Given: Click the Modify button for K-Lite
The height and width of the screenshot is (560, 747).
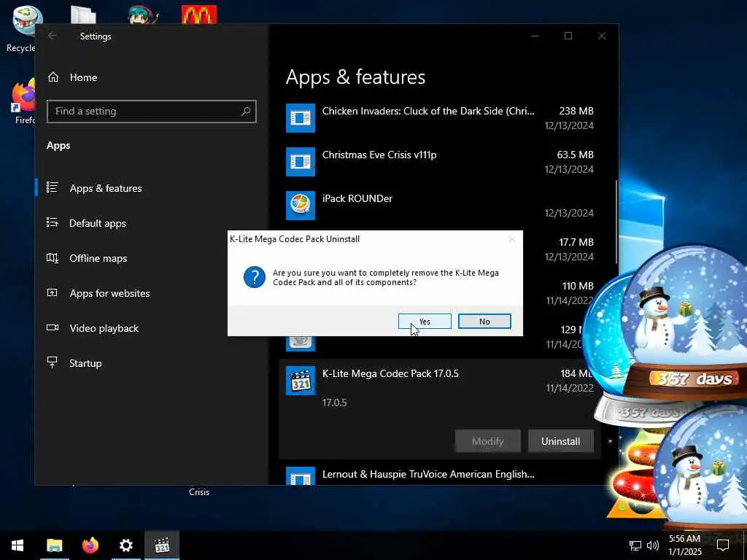Looking at the screenshot, I should pyautogui.click(x=488, y=441).
